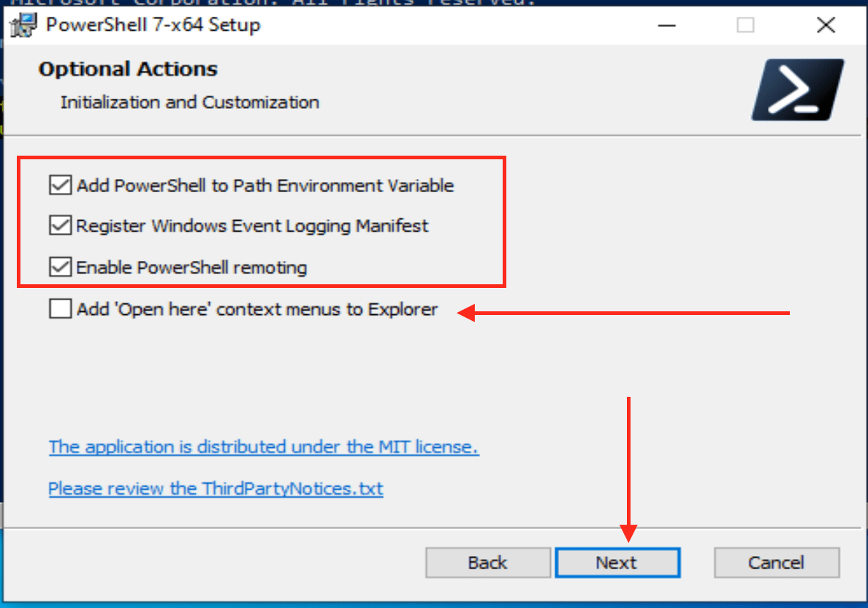Image resolution: width=868 pixels, height=608 pixels.
Task: Focus the console window behind the installer
Action: coord(292,4)
